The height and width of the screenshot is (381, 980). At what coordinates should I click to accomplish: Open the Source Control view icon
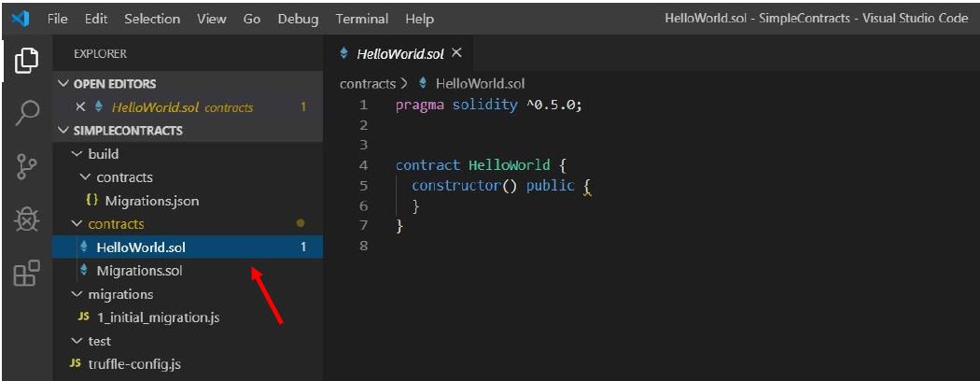click(27, 165)
